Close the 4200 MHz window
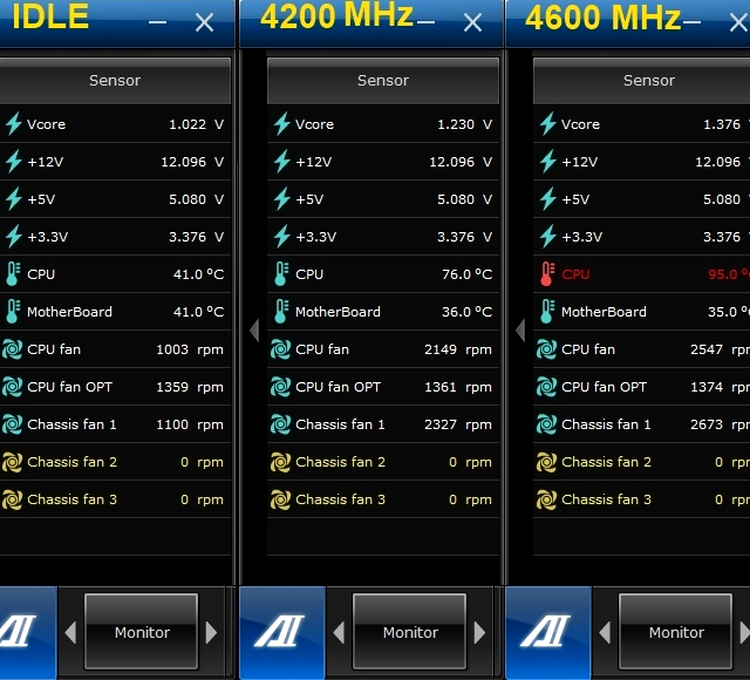The image size is (750, 680). 473,22
